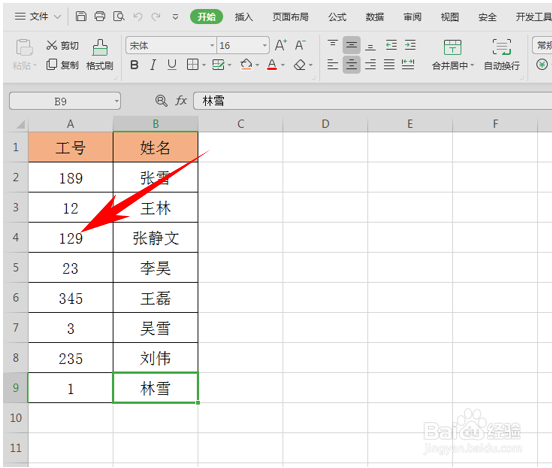Select cell with value 345
The image size is (552, 468).
point(70,298)
